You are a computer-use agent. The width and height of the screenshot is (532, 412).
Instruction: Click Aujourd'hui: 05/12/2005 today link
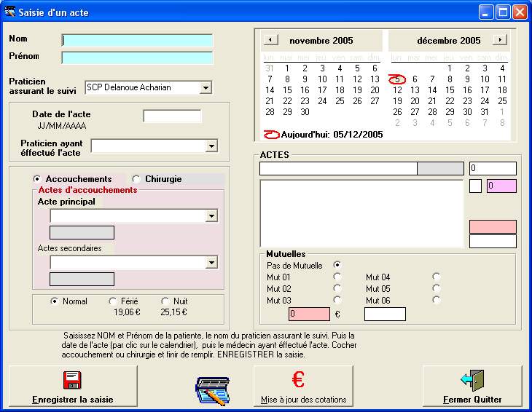pyautogui.click(x=324, y=135)
